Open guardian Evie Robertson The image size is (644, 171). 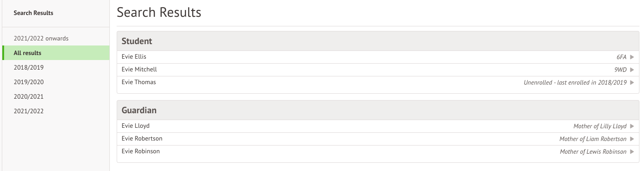pos(378,139)
